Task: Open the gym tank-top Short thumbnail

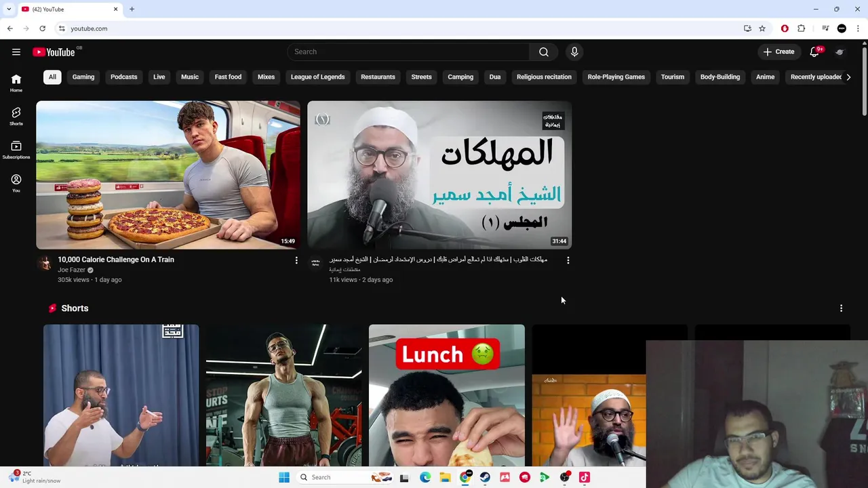Action: tap(284, 395)
